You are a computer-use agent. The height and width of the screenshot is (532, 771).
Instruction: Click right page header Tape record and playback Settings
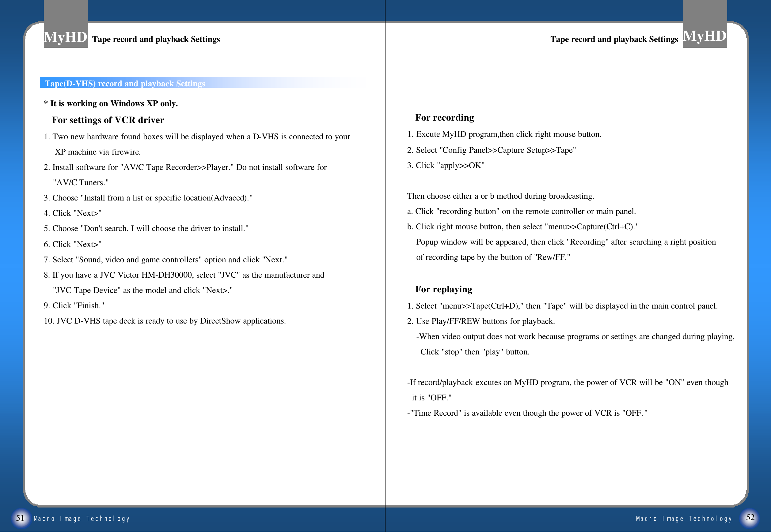coord(614,39)
